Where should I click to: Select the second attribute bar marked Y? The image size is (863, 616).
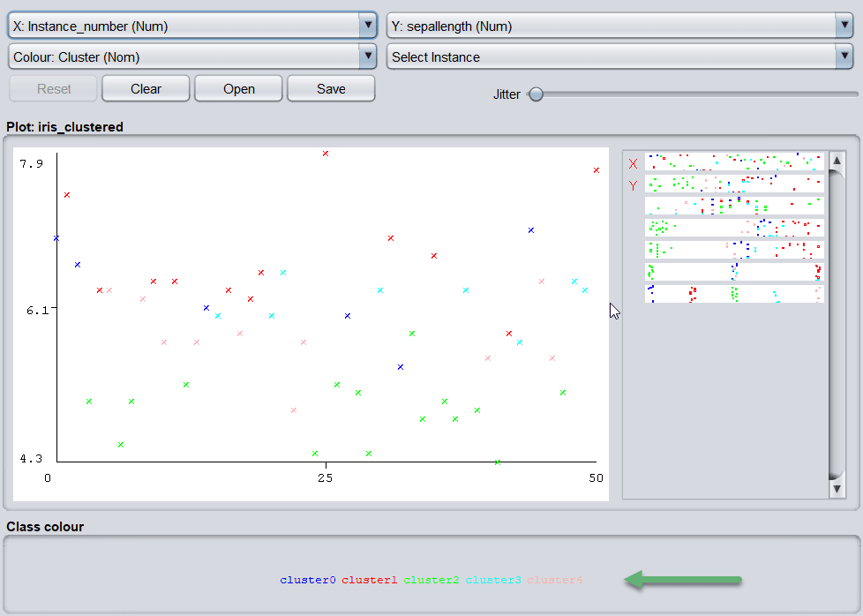coord(734,184)
